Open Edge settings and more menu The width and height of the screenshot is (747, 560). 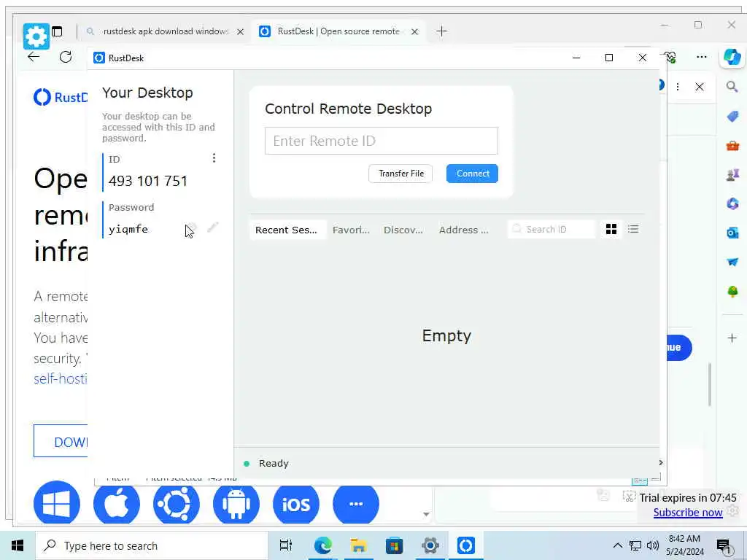[701, 57]
